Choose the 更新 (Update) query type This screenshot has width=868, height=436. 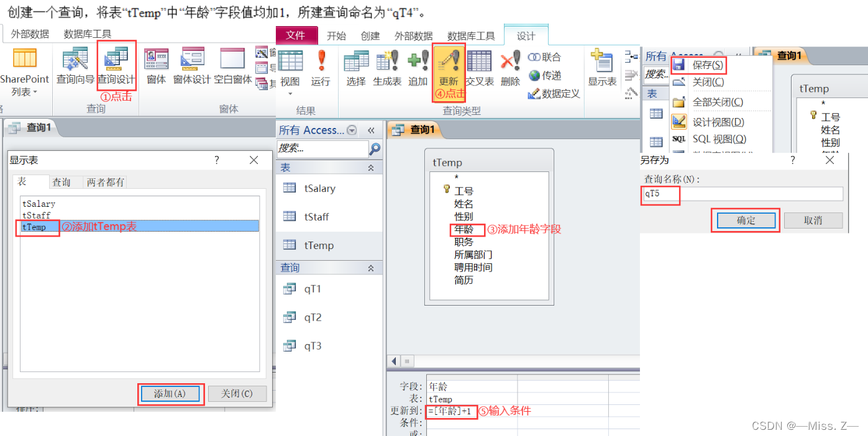tap(449, 68)
